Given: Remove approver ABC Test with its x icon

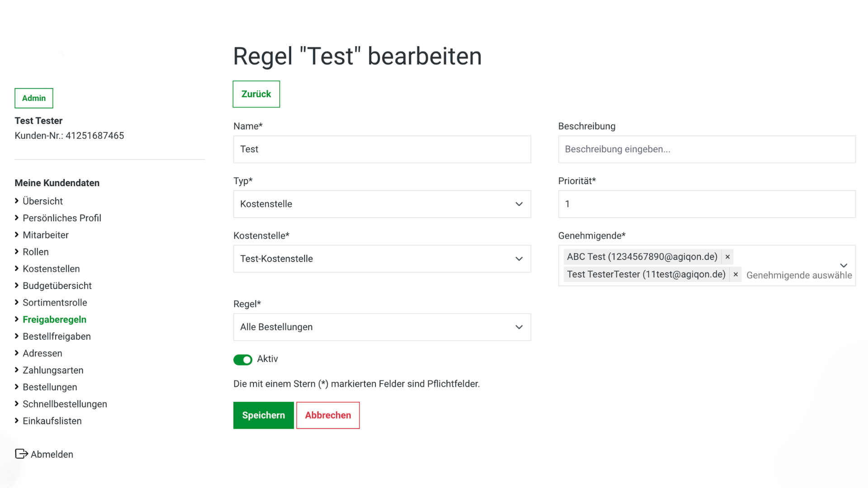Looking at the screenshot, I should [x=727, y=257].
